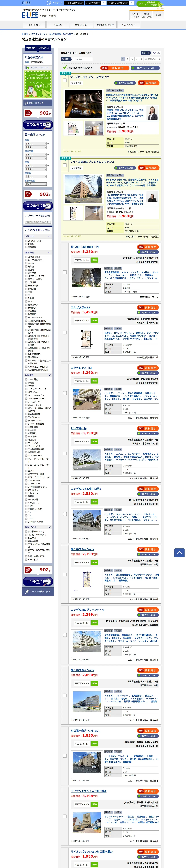This screenshot has height=868, width=186.
Task: Click bulk 無料資料請求 button above the results
Action: pos(114,68)
